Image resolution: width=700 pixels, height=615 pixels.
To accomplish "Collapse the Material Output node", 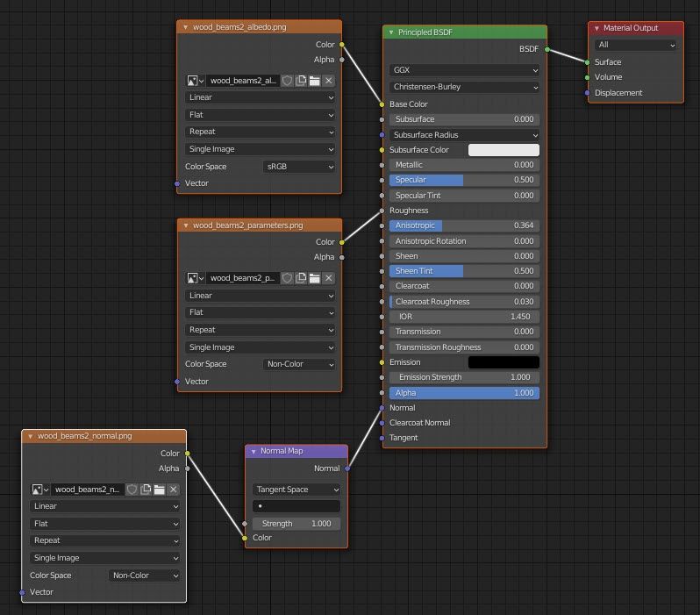I will pyautogui.click(x=596, y=28).
